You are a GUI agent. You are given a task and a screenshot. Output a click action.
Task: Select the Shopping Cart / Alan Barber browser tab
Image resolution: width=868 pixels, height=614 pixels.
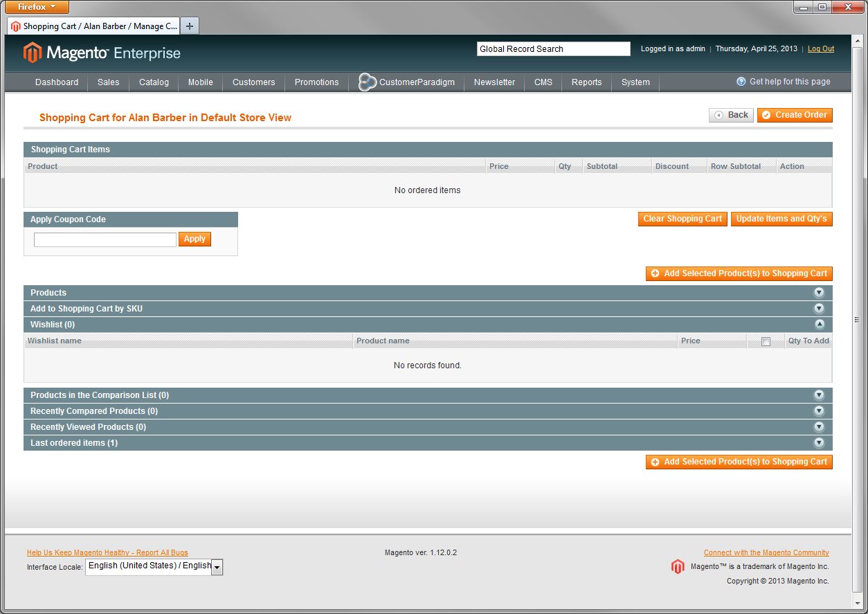(x=93, y=26)
